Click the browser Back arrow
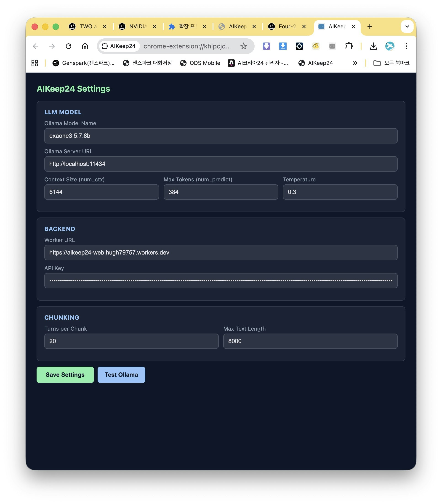The width and height of the screenshot is (442, 504). [36, 46]
